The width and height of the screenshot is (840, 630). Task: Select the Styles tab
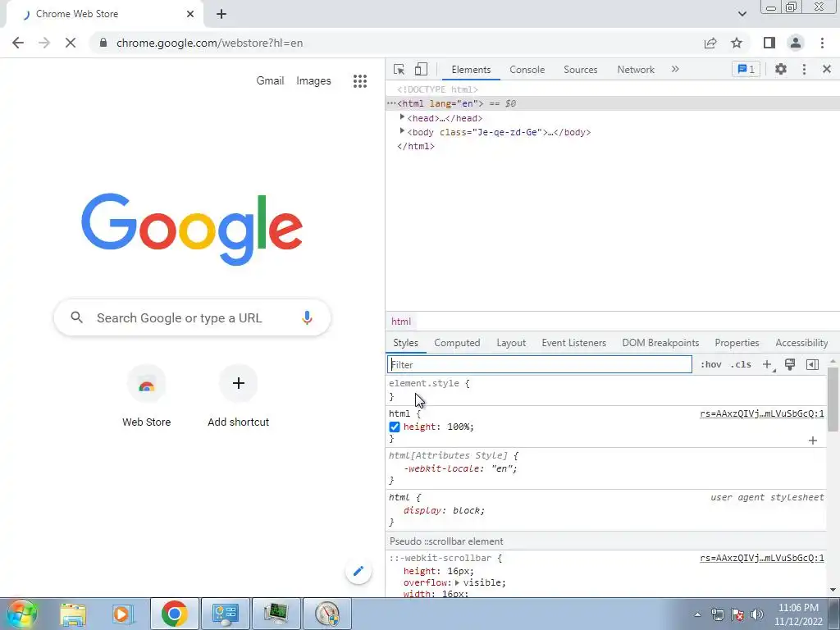click(405, 343)
